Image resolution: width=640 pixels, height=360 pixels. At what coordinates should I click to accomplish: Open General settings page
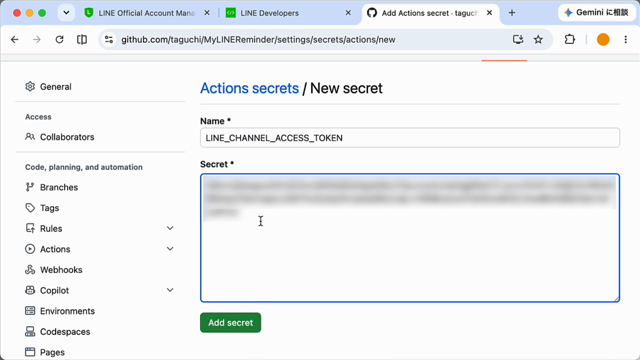[x=56, y=87]
